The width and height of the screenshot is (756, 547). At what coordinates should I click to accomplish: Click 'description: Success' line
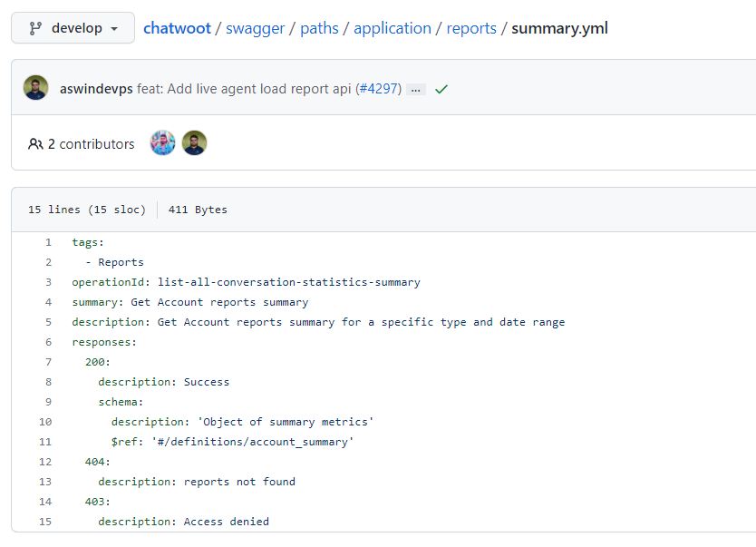click(x=164, y=382)
